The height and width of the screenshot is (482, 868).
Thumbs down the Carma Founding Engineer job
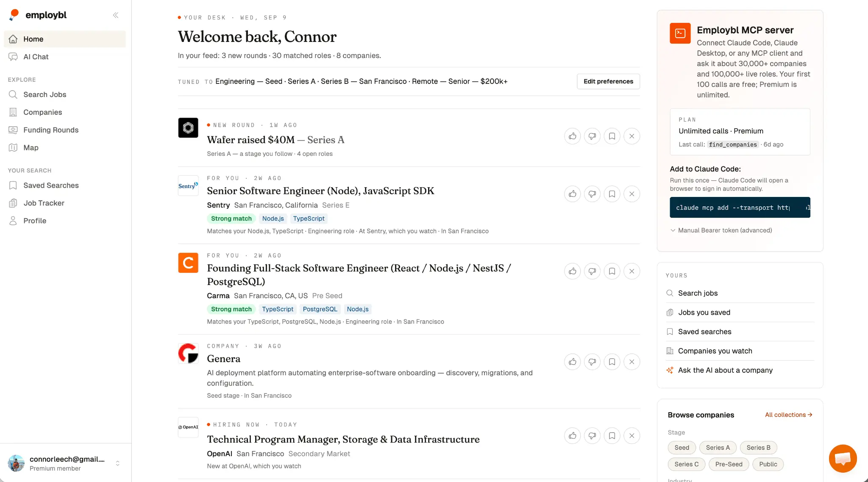(x=592, y=271)
